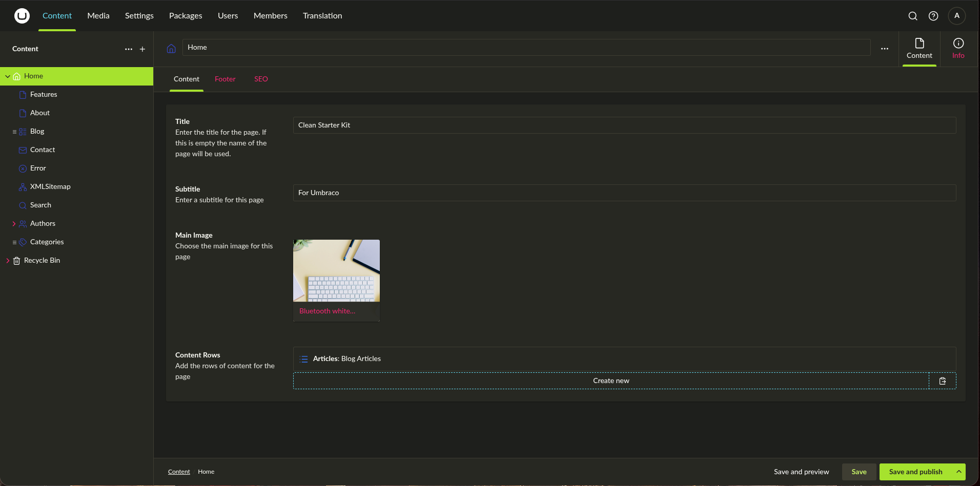Open the Users section
This screenshot has width=980, height=486.
[x=228, y=16]
